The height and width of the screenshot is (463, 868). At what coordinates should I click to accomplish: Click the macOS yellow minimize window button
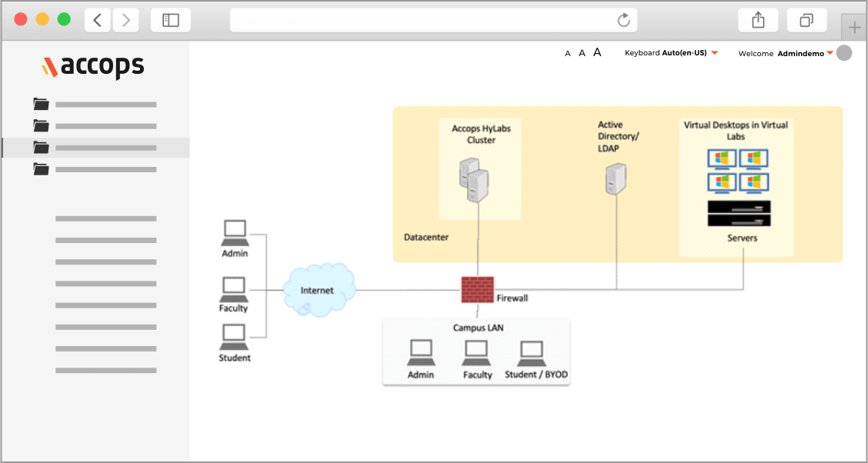tap(42, 20)
